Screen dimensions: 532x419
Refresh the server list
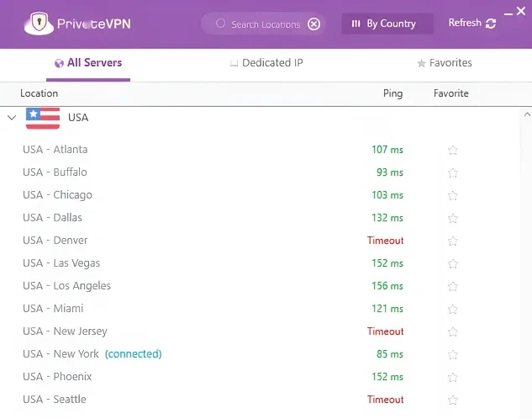tap(472, 23)
